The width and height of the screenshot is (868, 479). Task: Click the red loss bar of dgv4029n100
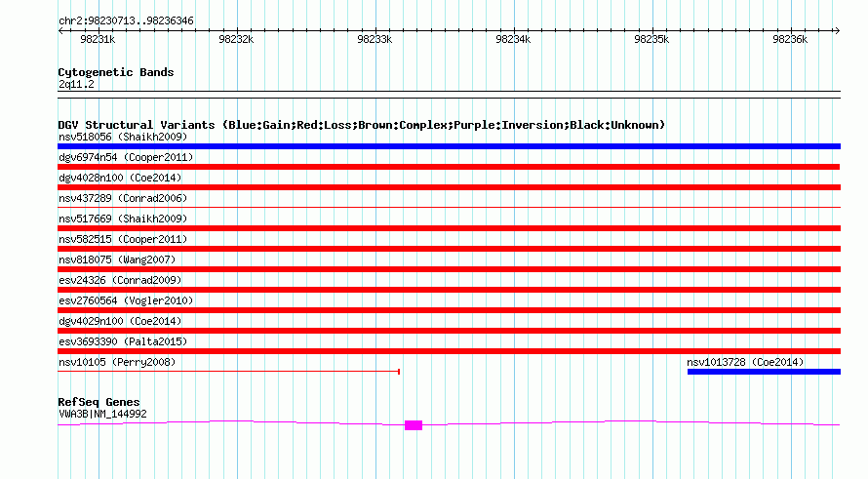point(449,331)
